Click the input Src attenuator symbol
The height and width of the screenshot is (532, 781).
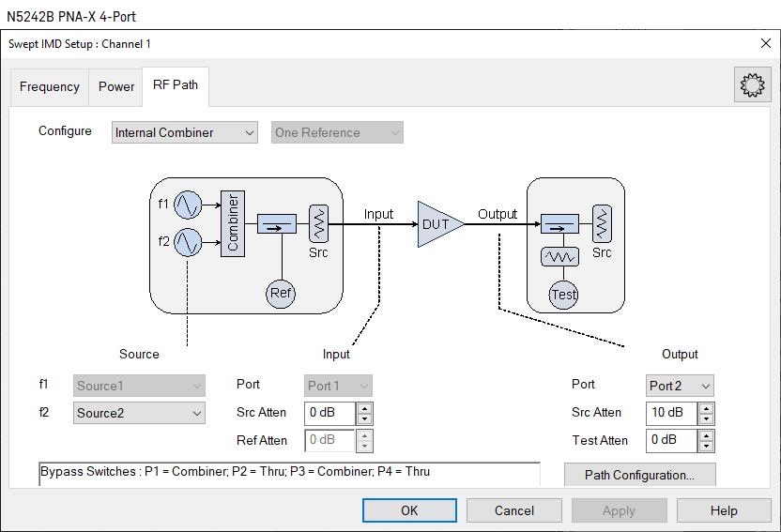click(x=318, y=223)
